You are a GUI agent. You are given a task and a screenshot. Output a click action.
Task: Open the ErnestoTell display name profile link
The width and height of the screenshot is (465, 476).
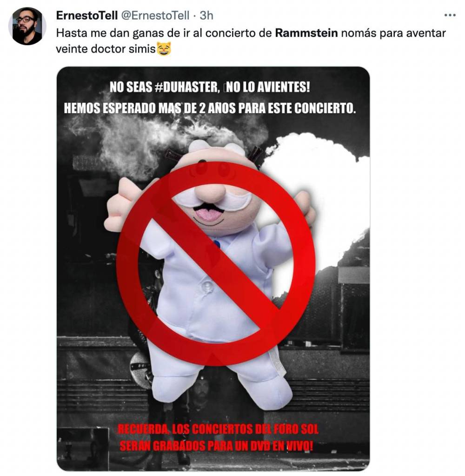tap(87, 15)
